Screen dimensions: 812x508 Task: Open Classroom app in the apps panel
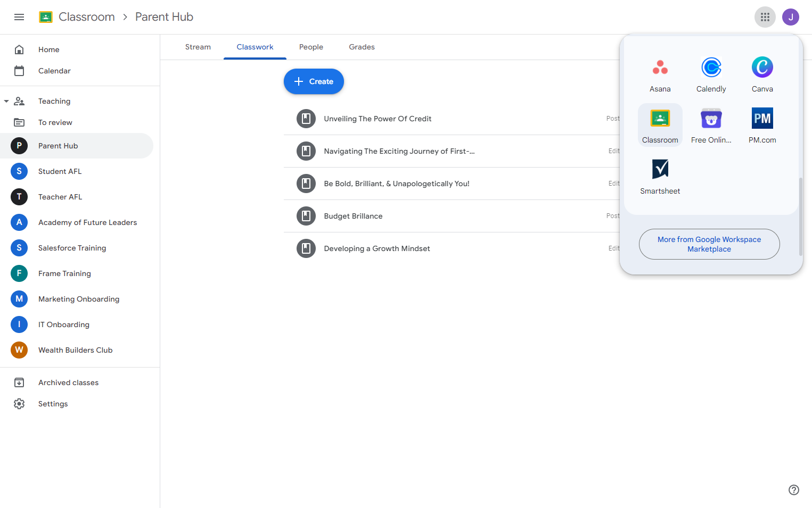click(660, 124)
